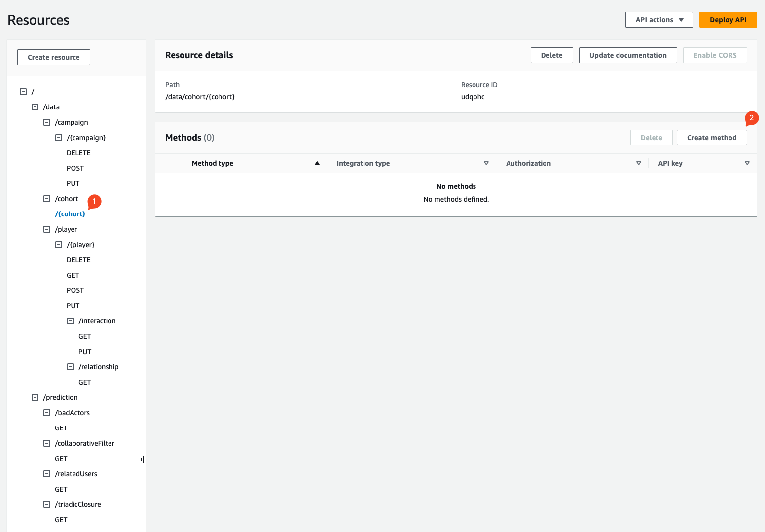Open the API actions dropdown
The height and width of the screenshot is (532, 765).
(659, 20)
